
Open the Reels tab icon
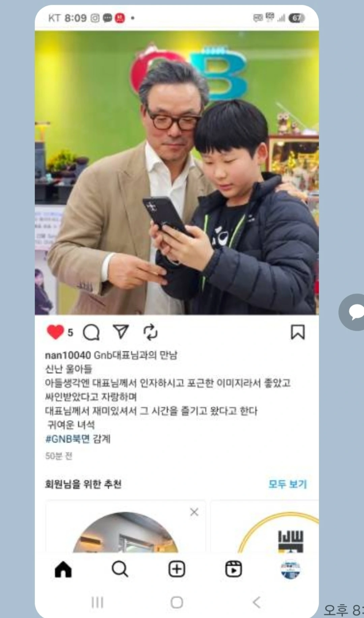coord(234,569)
